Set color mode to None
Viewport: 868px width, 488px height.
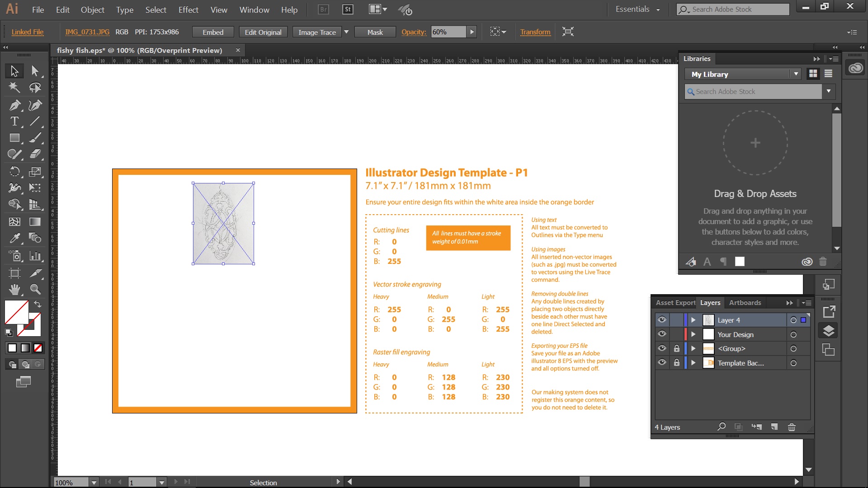(38, 348)
